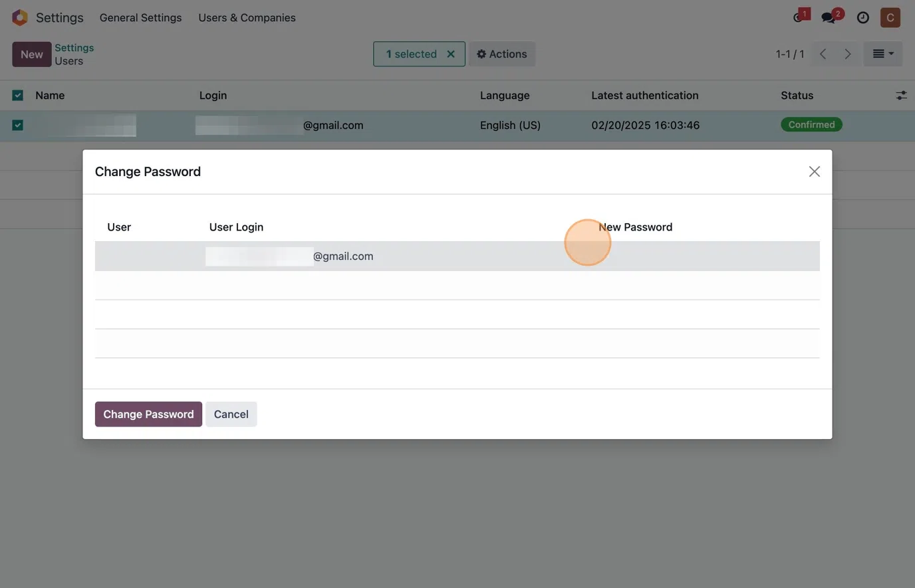Open optional columns adjust icon
The image size is (915, 588).
click(901, 96)
